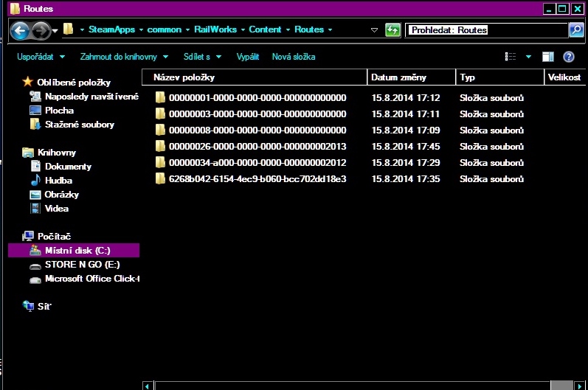The height and width of the screenshot is (390, 588).
Task: Select Počítač in the navigation pane
Action: (x=54, y=237)
